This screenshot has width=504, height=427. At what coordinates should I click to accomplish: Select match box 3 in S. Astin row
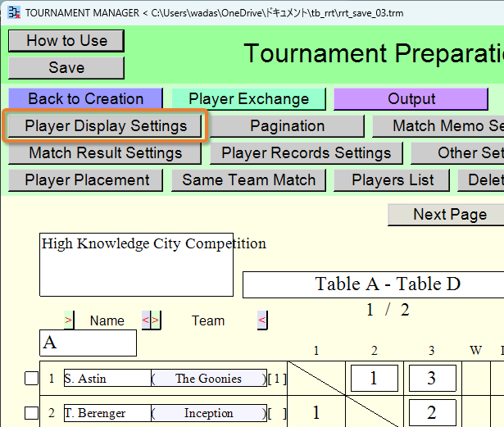(x=433, y=378)
